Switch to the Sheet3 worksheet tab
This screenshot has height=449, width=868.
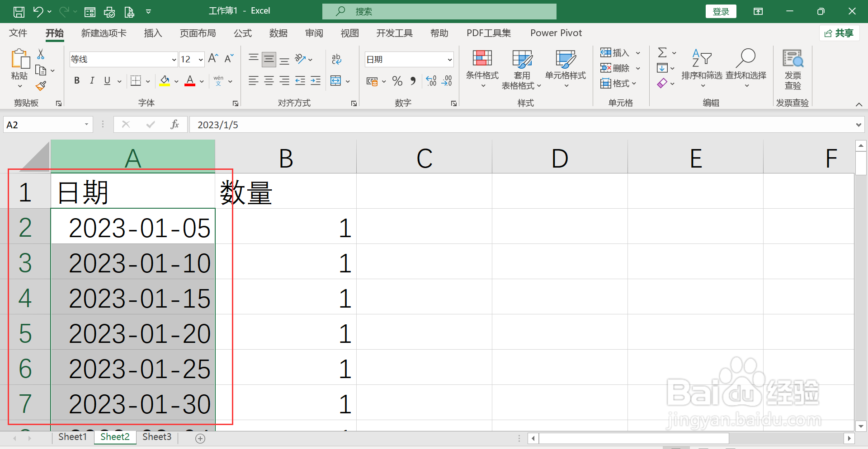pos(157,437)
